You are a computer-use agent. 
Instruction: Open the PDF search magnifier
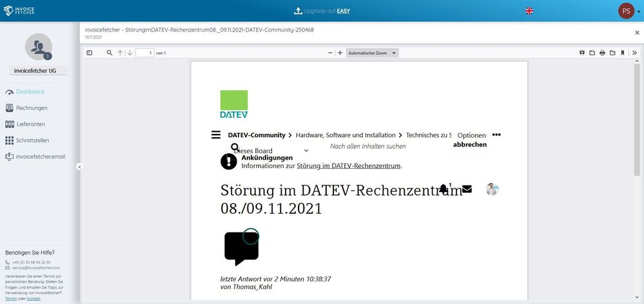coord(110,53)
